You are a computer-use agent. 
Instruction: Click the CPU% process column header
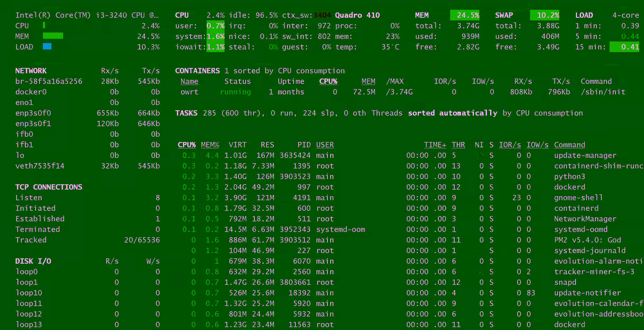tap(186, 145)
